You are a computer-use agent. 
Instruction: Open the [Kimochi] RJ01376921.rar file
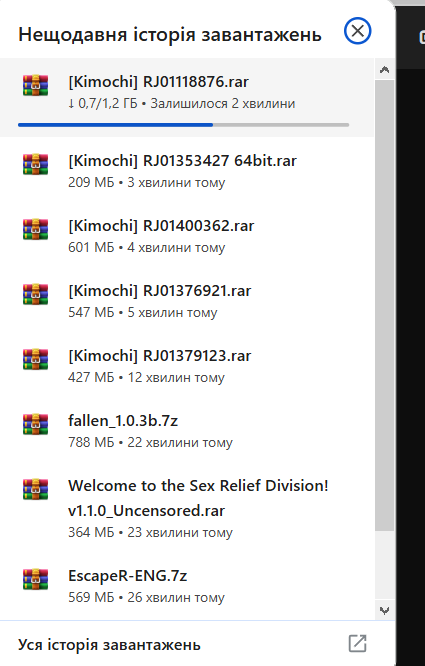187,301
